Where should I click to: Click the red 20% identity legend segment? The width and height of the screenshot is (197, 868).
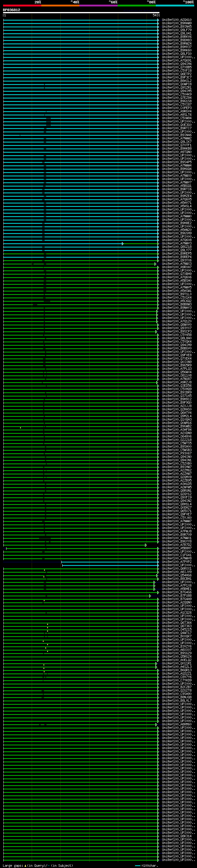point(22,6)
